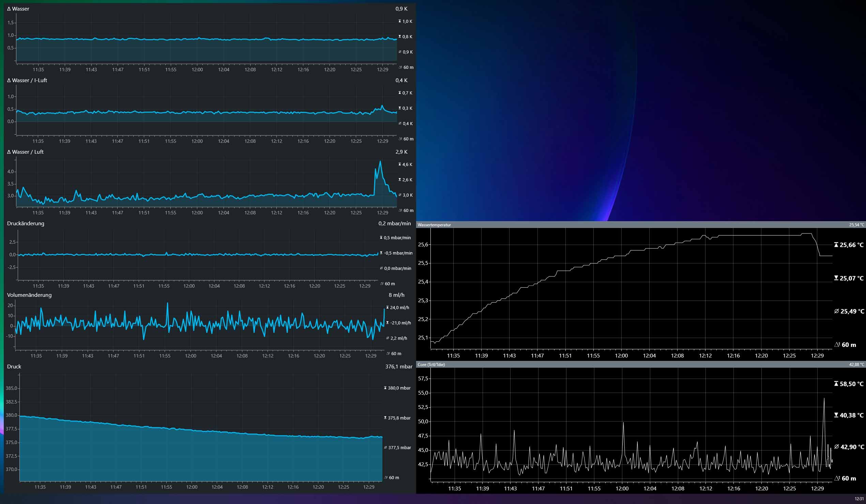This screenshot has height=504, width=866.
Task: Click the minimum icon beside 40,38 °C
Action: coord(836,415)
